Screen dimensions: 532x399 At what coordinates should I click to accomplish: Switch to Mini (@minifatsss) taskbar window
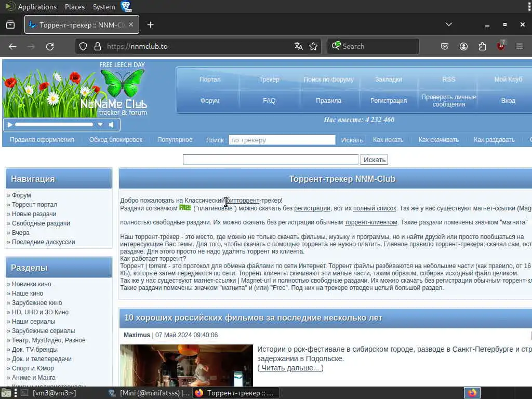point(149,393)
